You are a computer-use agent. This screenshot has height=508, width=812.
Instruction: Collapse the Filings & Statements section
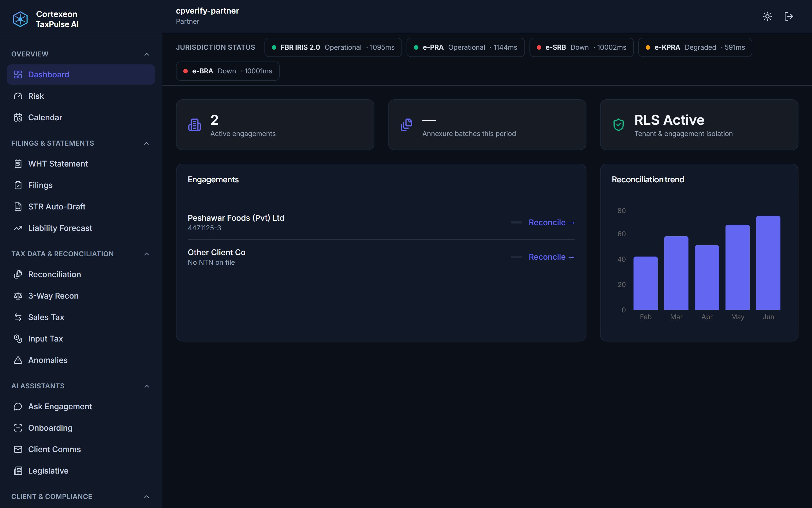(147, 143)
